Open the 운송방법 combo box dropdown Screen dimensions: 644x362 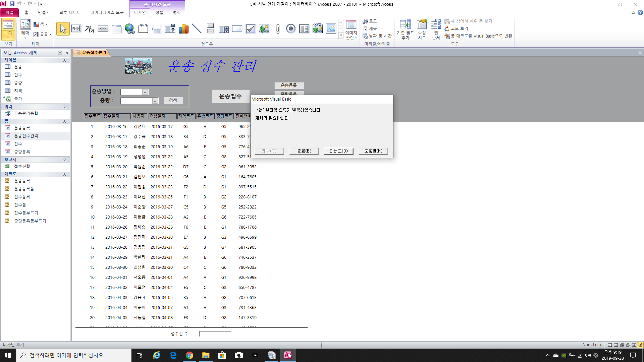pyautogui.click(x=145, y=92)
